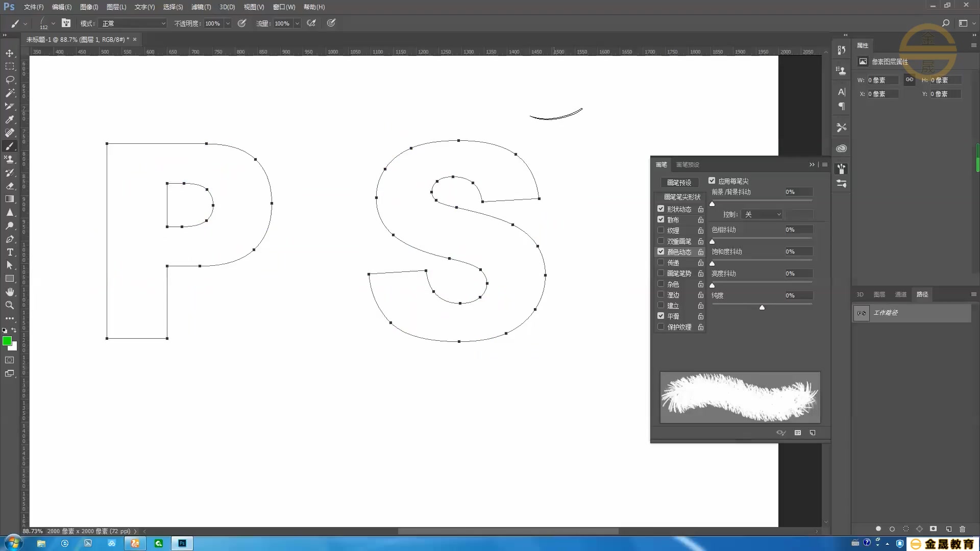Open the character panel icon
Screen dimensions: 980x551
tap(842, 92)
